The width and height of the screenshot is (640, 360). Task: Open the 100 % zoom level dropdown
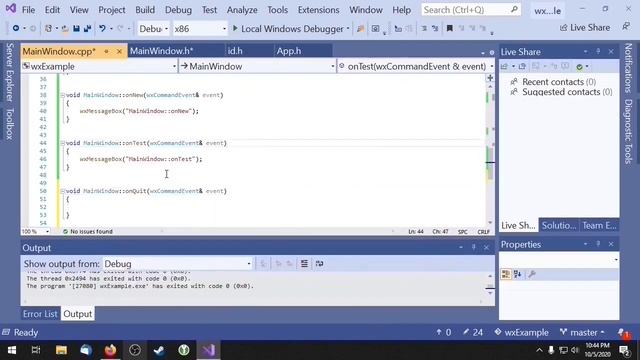pos(36,231)
